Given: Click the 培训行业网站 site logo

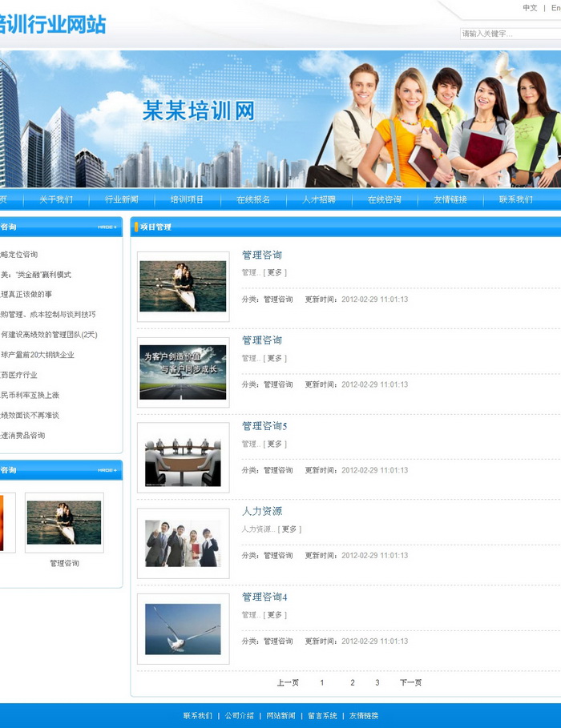Looking at the screenshot, I should coord(53,25).
